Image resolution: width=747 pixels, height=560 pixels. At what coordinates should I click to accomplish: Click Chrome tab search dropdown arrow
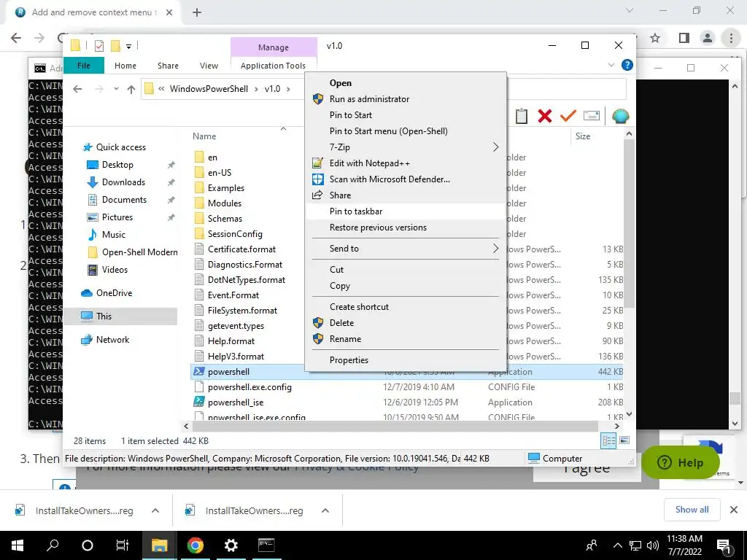(x=630, y=10)
